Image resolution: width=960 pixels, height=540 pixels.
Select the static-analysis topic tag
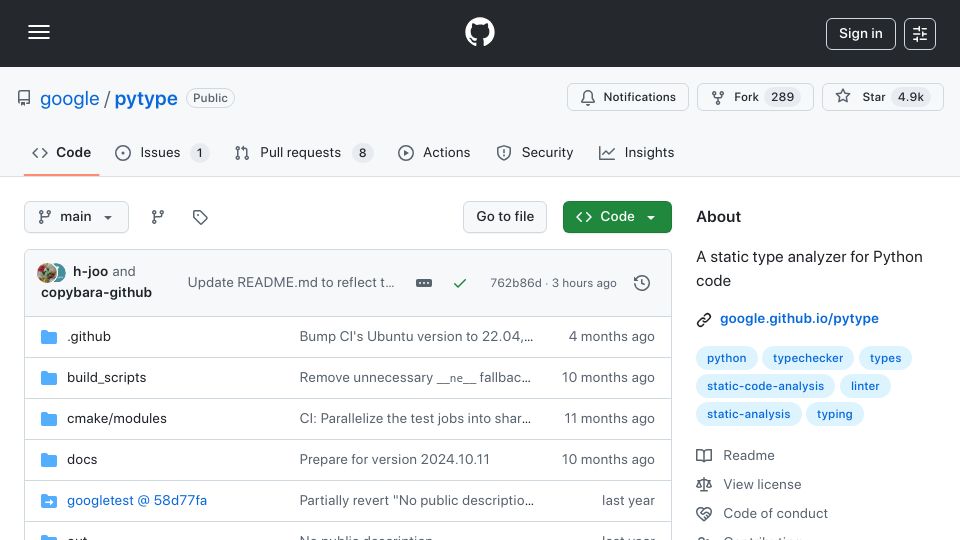749,414
